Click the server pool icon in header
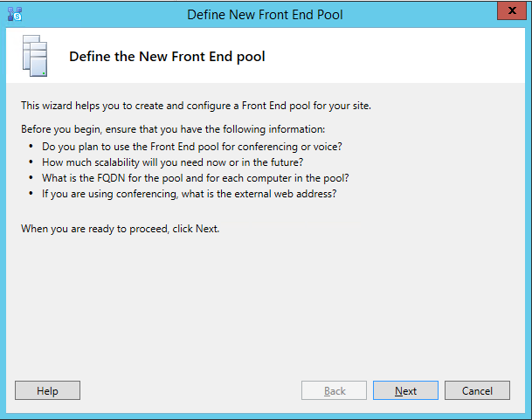 pyautogui.click(x=35, y=57)
